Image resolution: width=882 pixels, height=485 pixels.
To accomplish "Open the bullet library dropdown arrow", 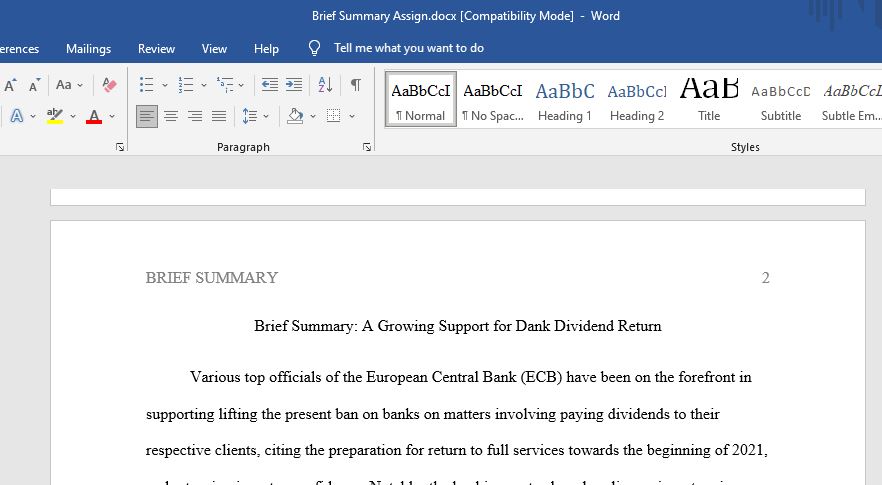I will pyautogui.click(x=165, y=86).
